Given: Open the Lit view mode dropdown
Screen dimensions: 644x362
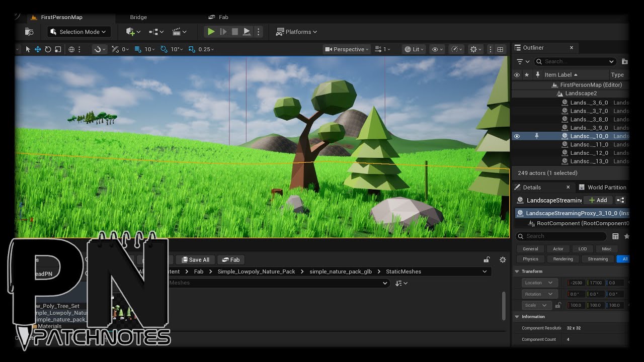Looking at the screenshot, I should coord(415,49).
